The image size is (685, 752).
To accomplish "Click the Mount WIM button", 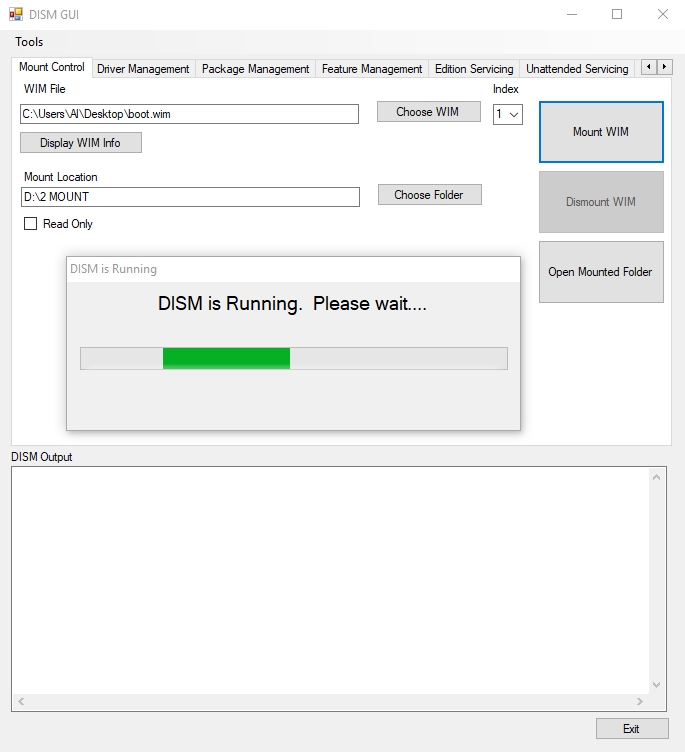I will [601, 132].
